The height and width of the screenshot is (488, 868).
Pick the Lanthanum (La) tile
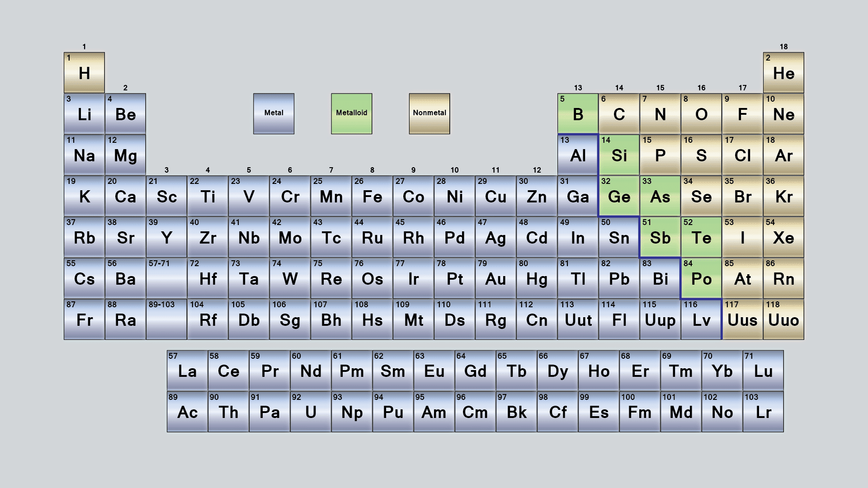point(187,371)
